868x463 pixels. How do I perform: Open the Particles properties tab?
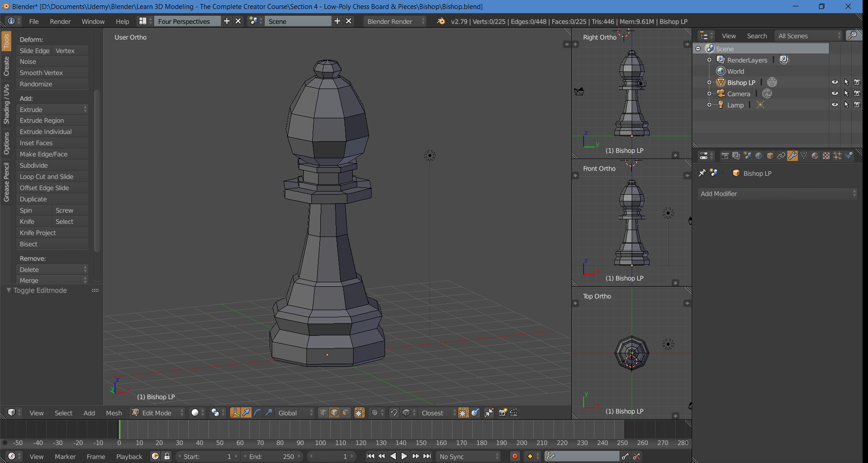tap(837, 156)
